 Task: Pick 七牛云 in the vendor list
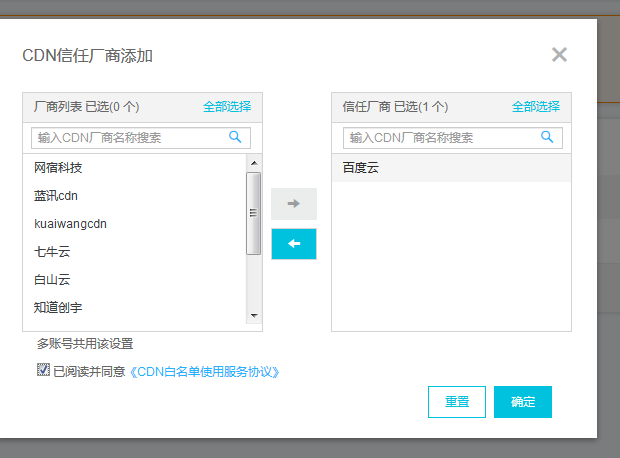pyautogui.click(x=52, y=252)
